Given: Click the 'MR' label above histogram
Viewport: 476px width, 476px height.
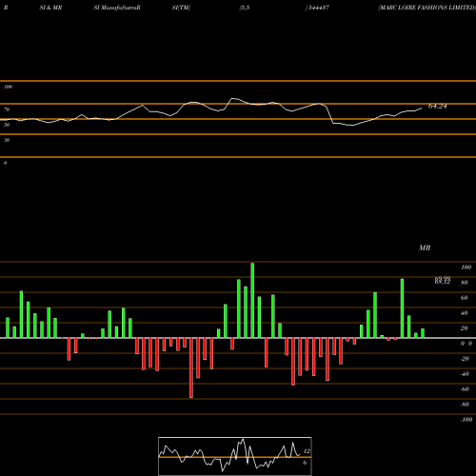Looking at the screenshot, I should (425, 248).
